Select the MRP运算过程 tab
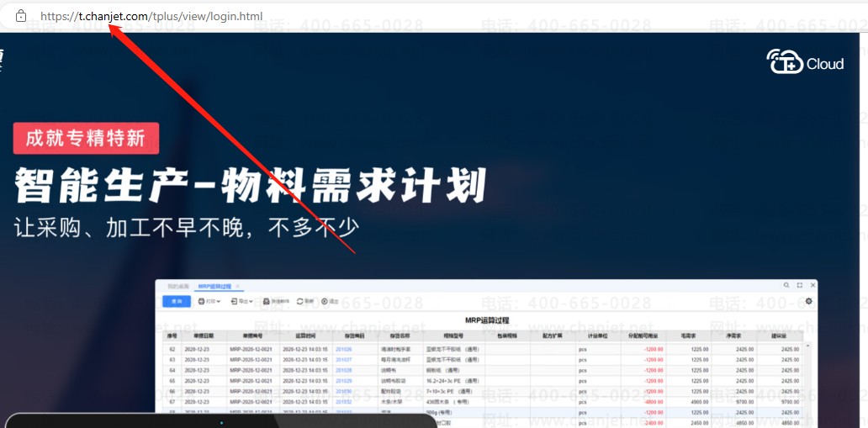Viewport: 868px width, 428px height. click(x=214, y=286)
